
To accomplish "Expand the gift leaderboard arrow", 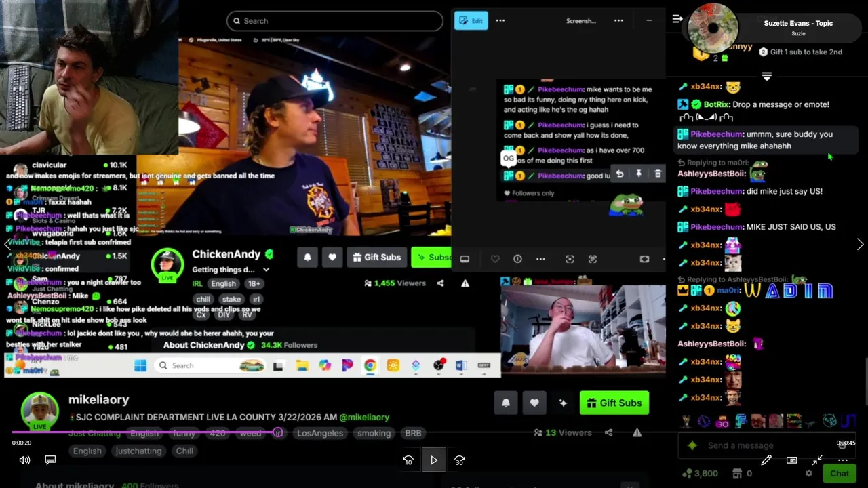I will (x=767, y=77).
